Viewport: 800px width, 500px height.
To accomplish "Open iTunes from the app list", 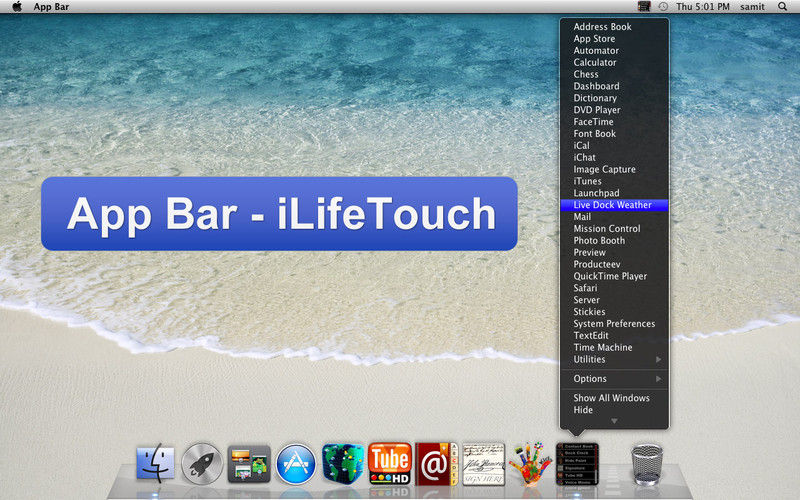I will coord(614,181).
